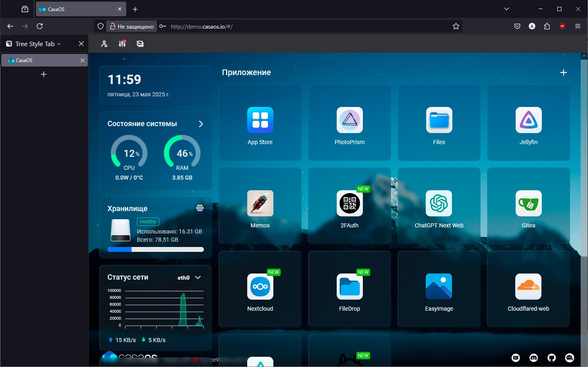Image resolution: width=588 pixels, height=367 pixels.
Task: Click the 'Всего: 78.51 GB' text
Action: (x=157, y=240)
